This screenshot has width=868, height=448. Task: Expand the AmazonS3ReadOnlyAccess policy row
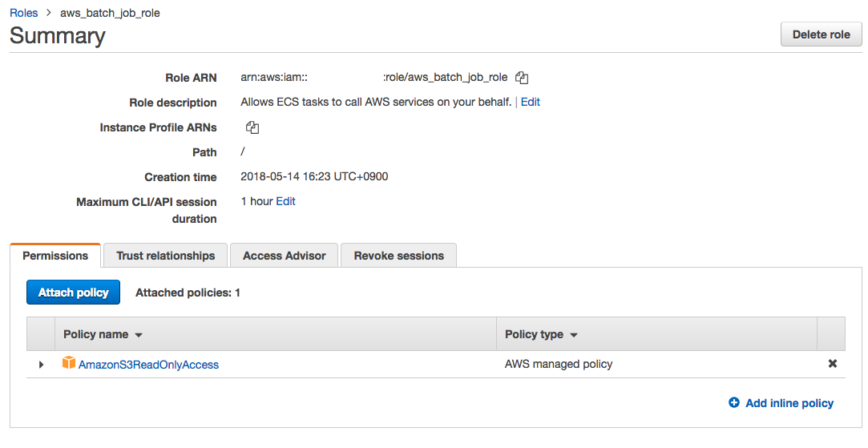[42, 365]
